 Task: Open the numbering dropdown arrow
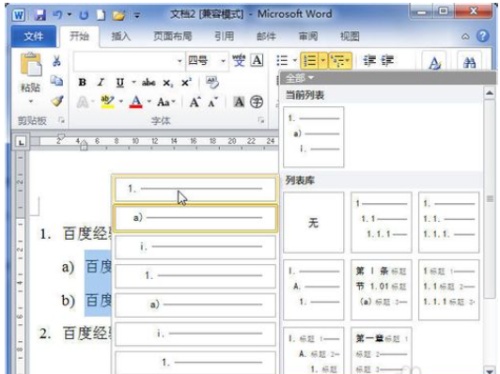323,61
